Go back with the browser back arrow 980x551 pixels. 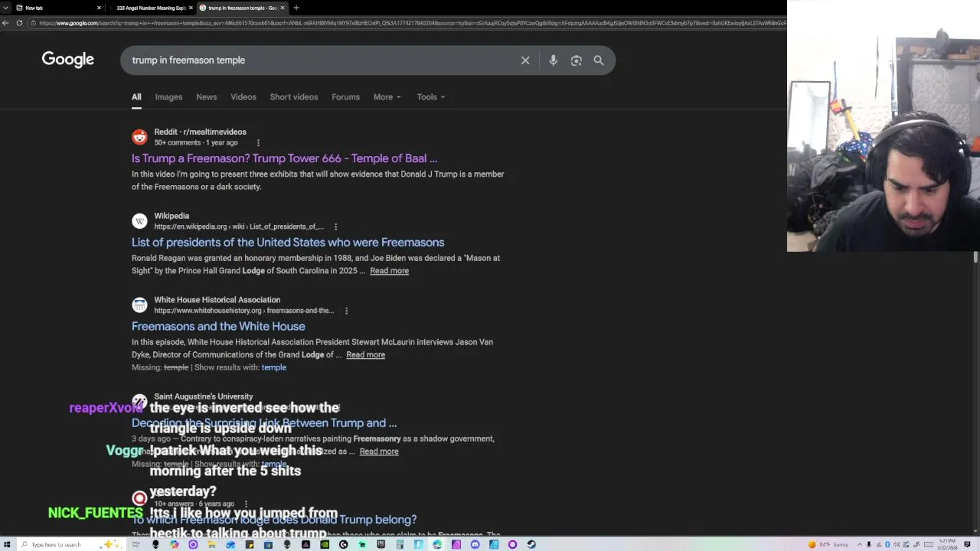pos(6,23)
